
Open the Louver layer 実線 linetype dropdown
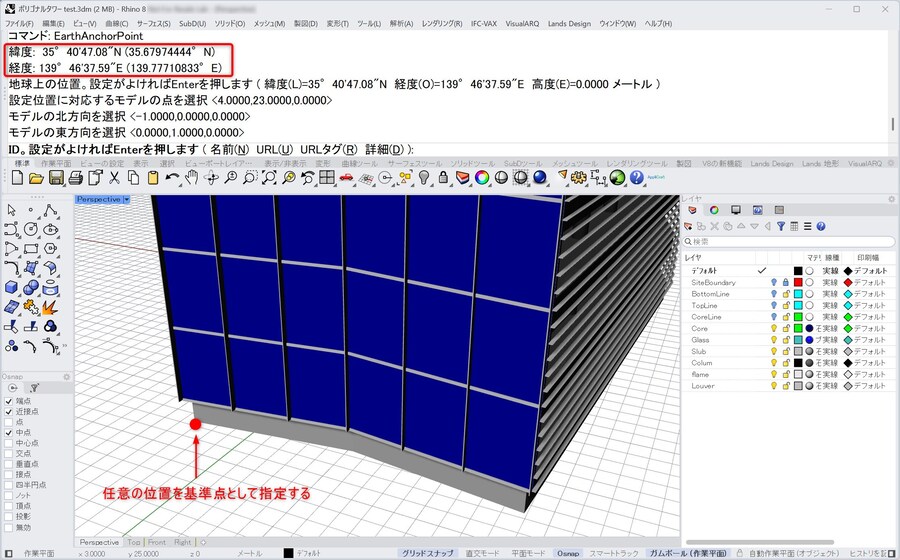click(830, 385)
